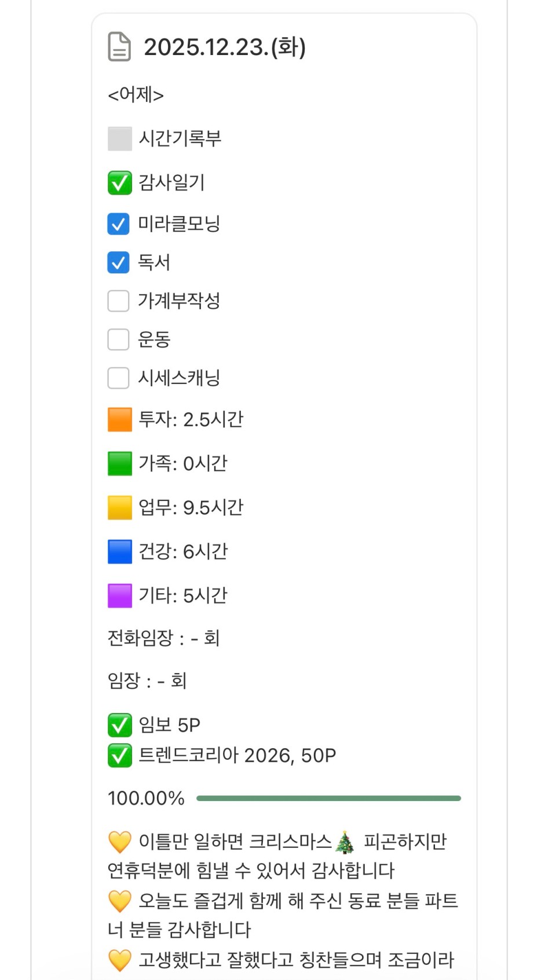Click the green 100.00% progress bar
Viewport: 541px width, 980px height.
click(328, 798)
